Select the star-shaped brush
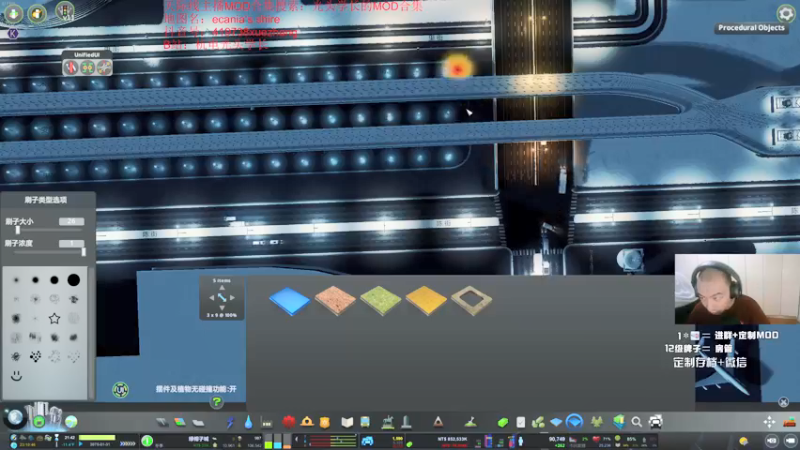The width and height of the screenshot is (800, 450). 54,318
